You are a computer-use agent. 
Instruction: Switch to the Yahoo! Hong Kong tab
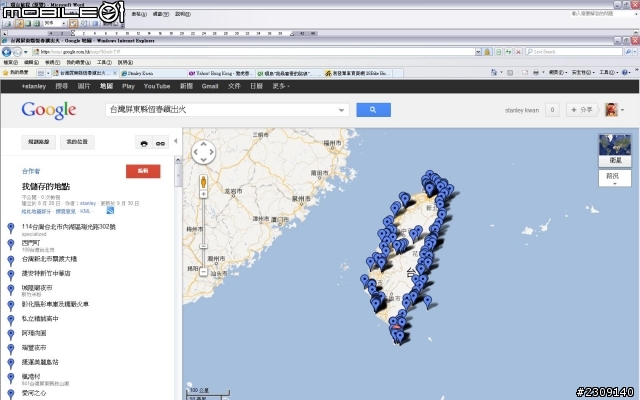tap(222, 73)
